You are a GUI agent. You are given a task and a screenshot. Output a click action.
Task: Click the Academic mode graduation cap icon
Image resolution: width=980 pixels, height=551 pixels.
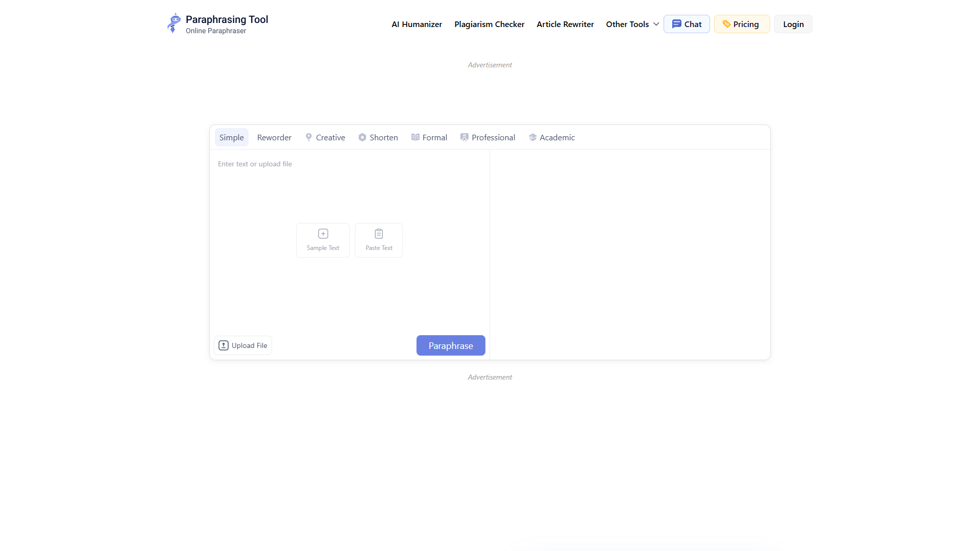[533, 137]
